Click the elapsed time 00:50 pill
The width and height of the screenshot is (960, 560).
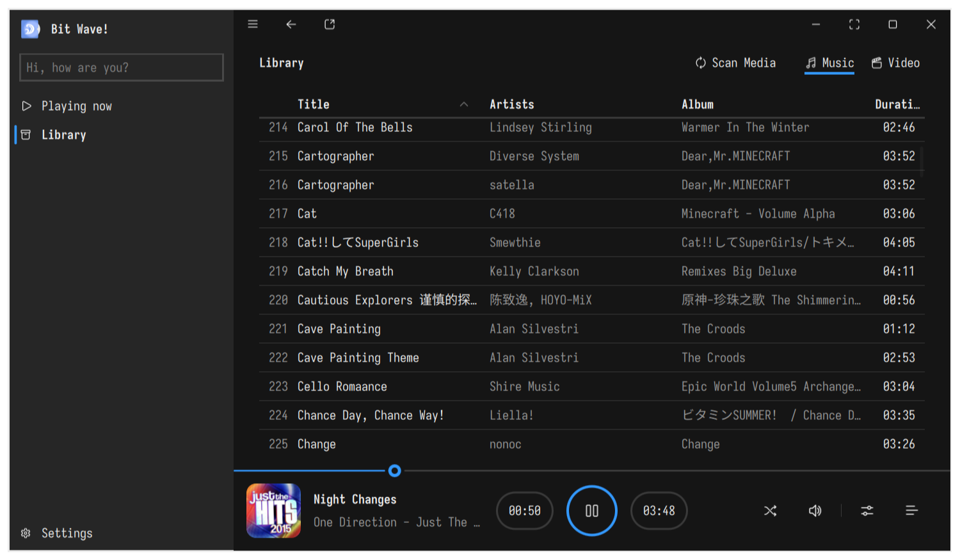click(525, 511)
